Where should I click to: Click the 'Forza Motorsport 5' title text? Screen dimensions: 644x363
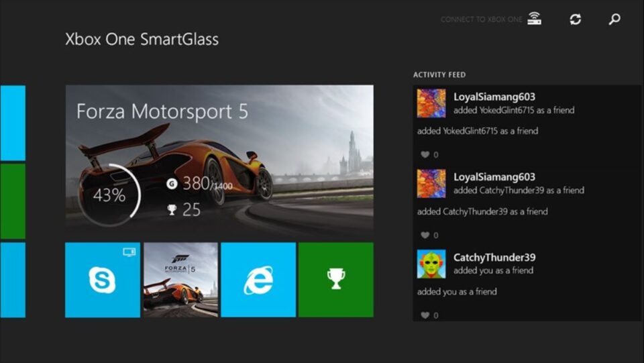pyautogui.click(x=162, y=111)
